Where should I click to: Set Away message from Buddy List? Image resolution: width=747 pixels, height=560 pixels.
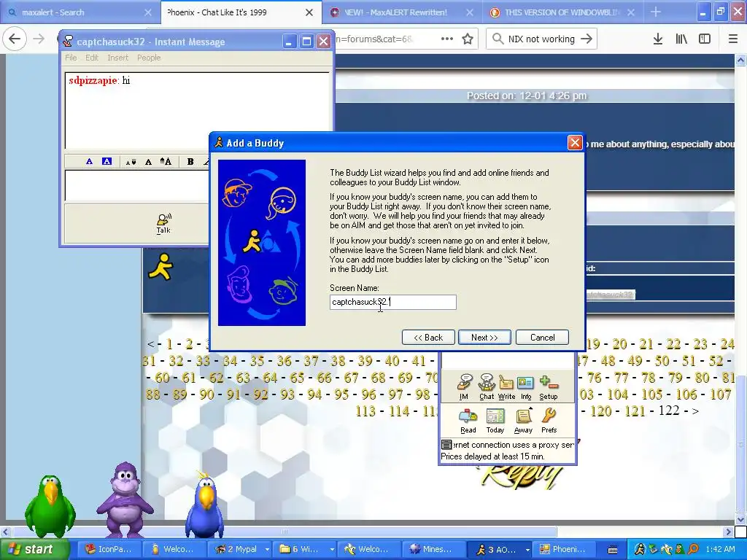pyautogui.click(x=523, y=421)
